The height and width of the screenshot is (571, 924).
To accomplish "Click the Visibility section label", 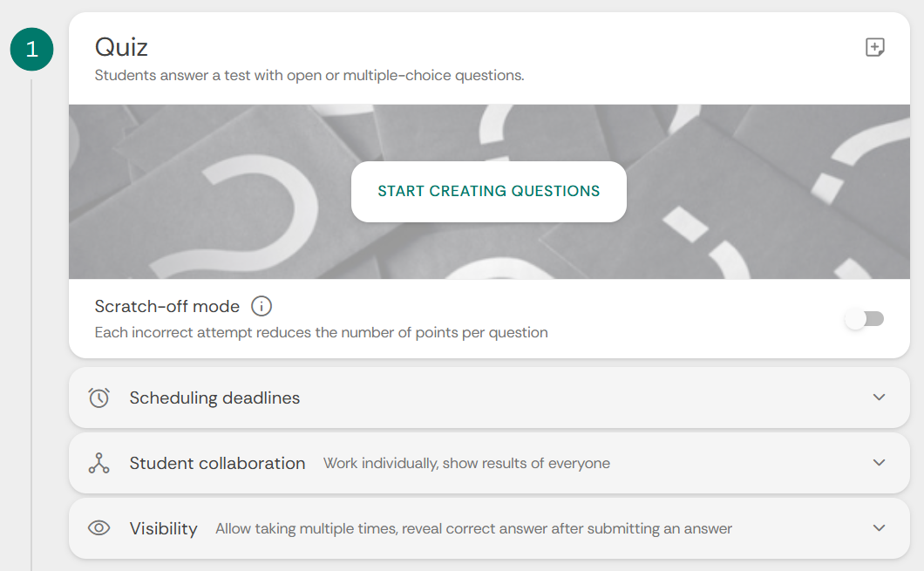I will (x=163, y=528).
